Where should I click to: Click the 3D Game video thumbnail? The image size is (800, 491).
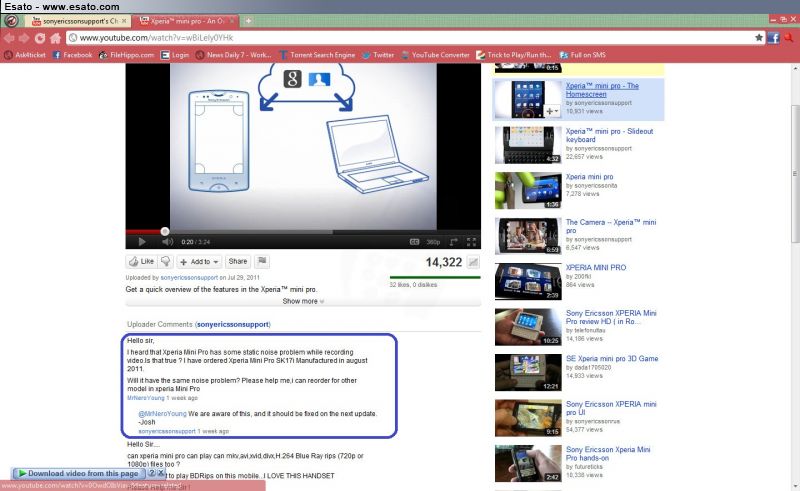click(x=528, y=373)
